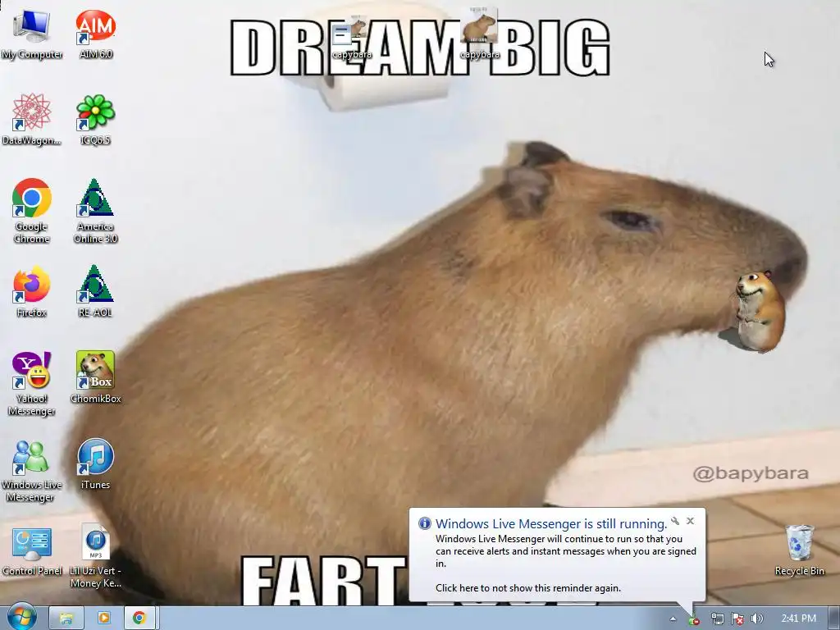Open the network status tray icon
The image size is (840, 630).
tap(717, 619)
